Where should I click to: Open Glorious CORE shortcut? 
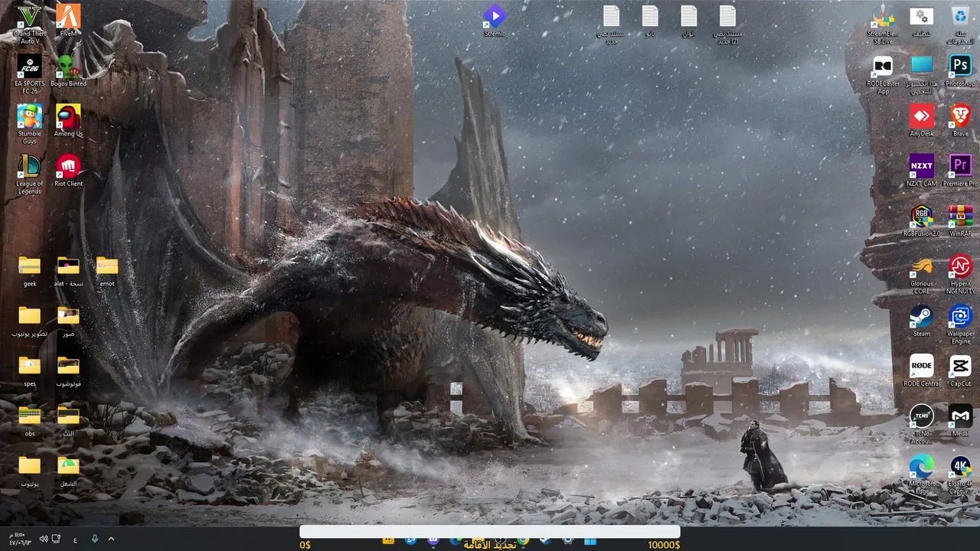coord(922,274)
